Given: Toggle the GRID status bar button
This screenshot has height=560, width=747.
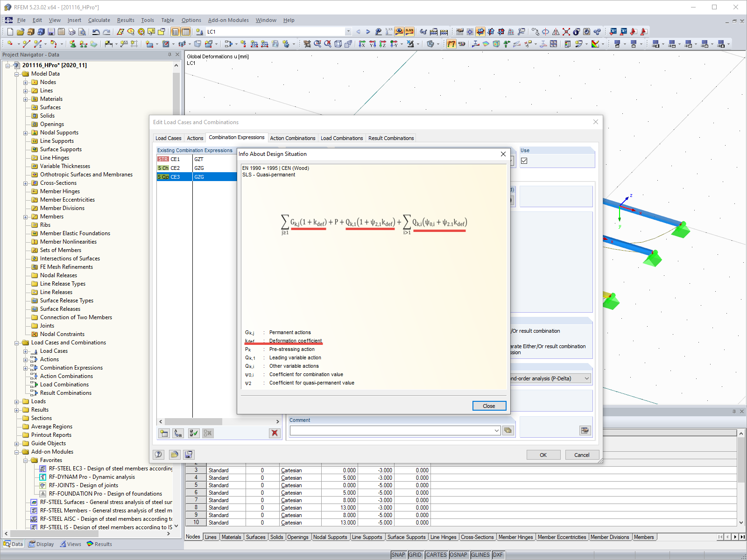Looking at the screenshot, I should click(415, 555).
